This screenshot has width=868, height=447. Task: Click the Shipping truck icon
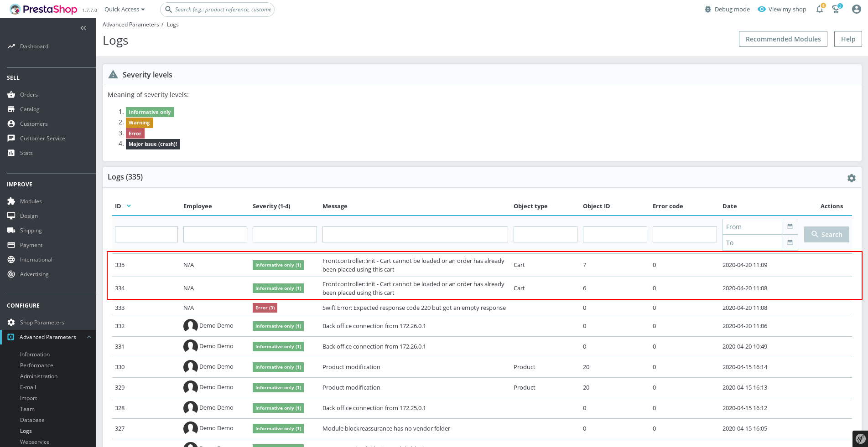point(11,231)
